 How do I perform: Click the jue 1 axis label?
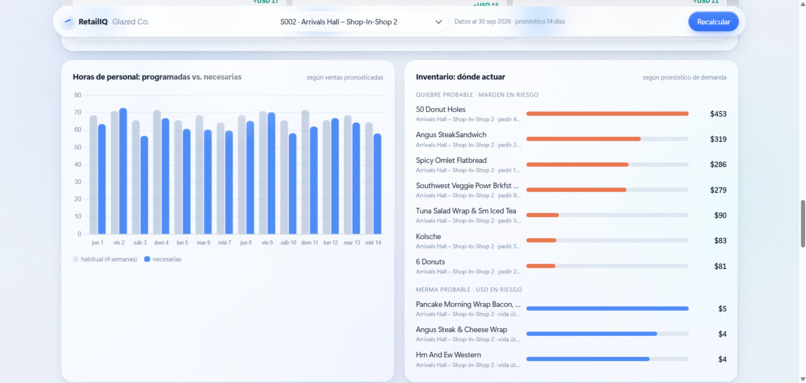tap(97, 243)
